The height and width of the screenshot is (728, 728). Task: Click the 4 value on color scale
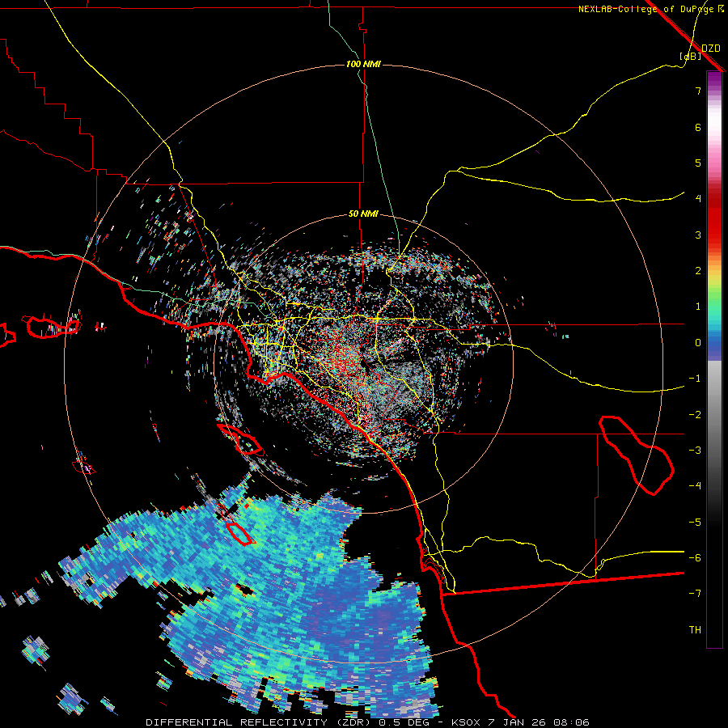pyautogui.click(x=698, y=199)
